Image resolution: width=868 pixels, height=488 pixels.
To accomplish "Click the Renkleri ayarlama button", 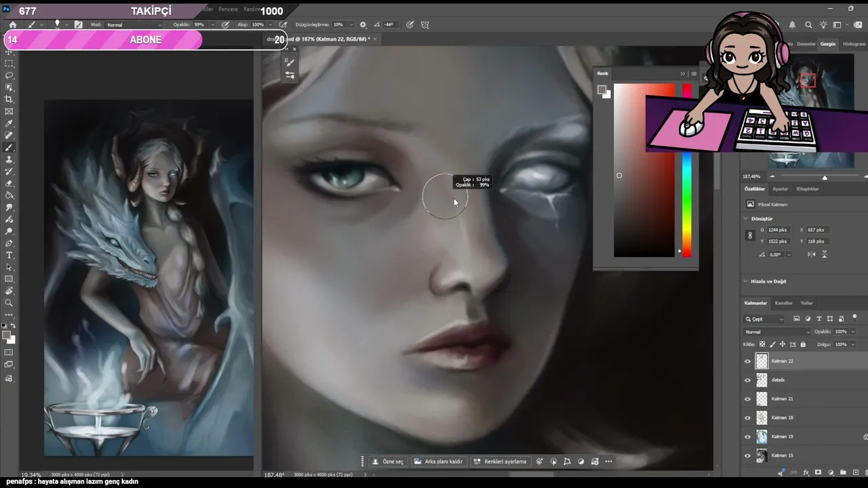I will coord(500,462).
